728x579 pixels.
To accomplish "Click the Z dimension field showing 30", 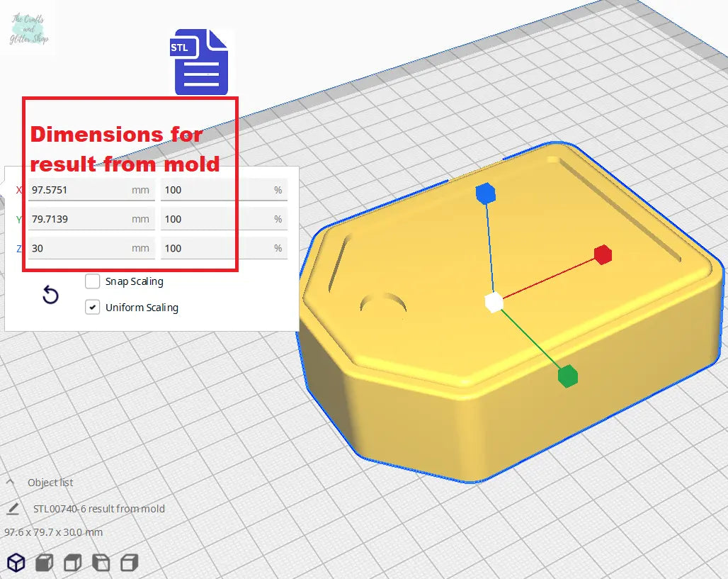I will click(78, 248).
